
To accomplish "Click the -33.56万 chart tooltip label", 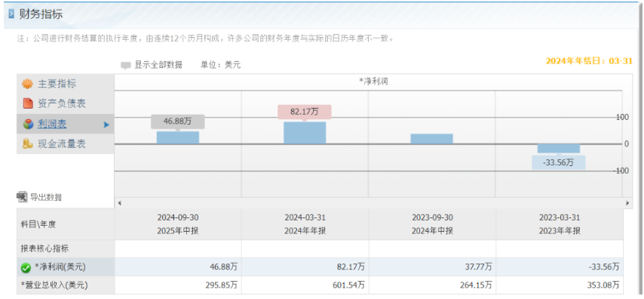I will coord(559,162).
